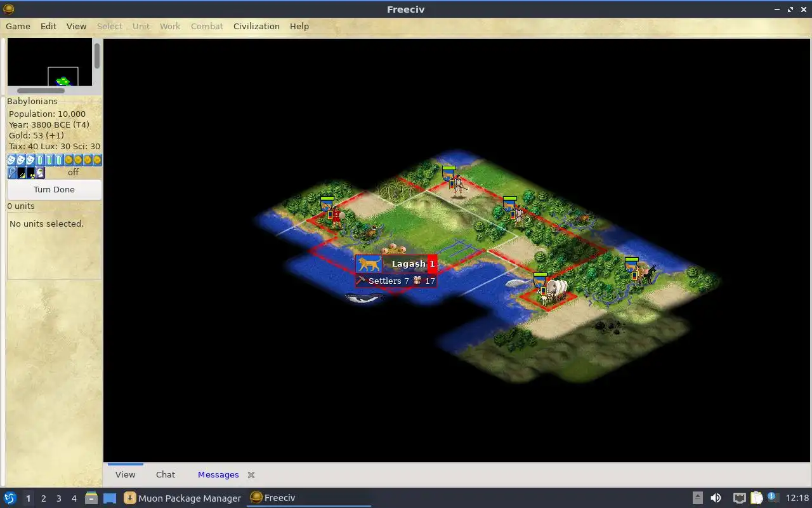Image resolution: width=812 pixels, height=508 pixels.
Task: Click the removable media eject tray icon
Action: 697,498
